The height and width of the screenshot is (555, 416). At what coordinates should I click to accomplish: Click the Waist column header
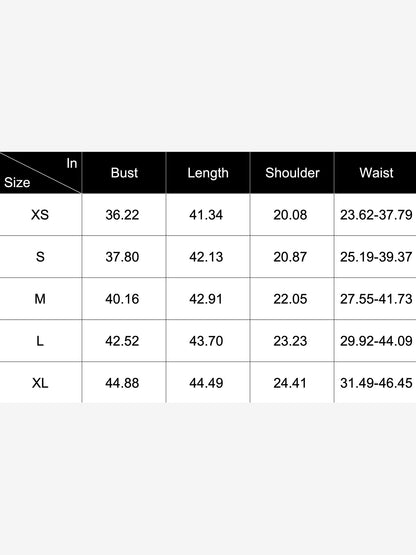376,173
